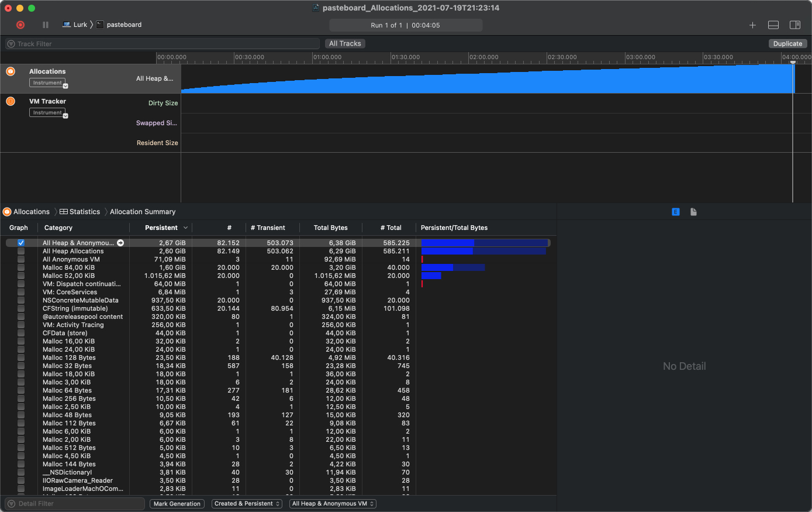Select the Malloc 16,00 KiB row
812x512 pixels.
click(278, 341)
